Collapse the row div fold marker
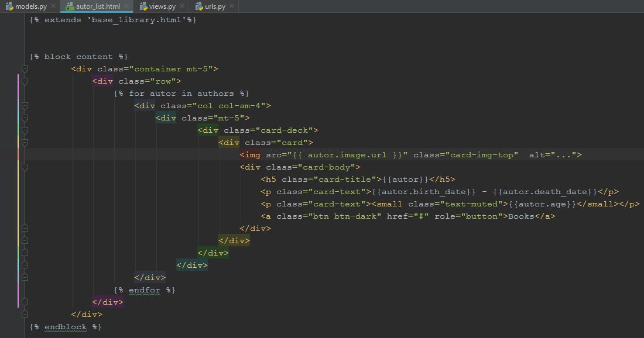 point(25,81)
